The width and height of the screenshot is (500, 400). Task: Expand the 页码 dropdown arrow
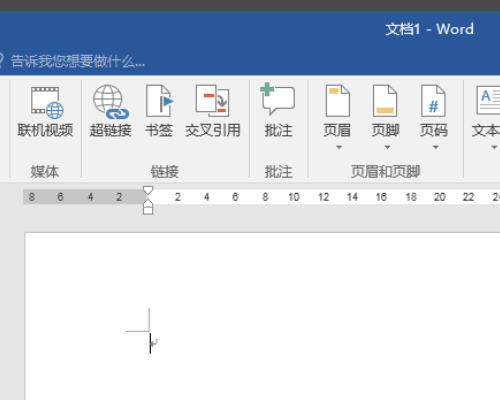435,147
